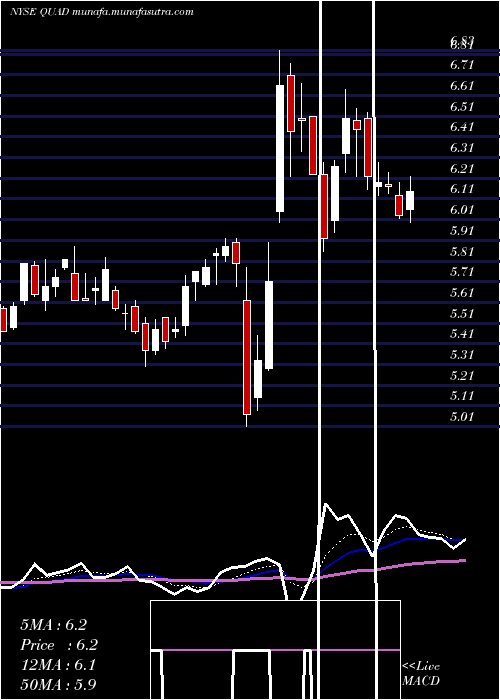Click the last white candle on the right
Viewport: 500px width, 700px height.
coord(410,200)
